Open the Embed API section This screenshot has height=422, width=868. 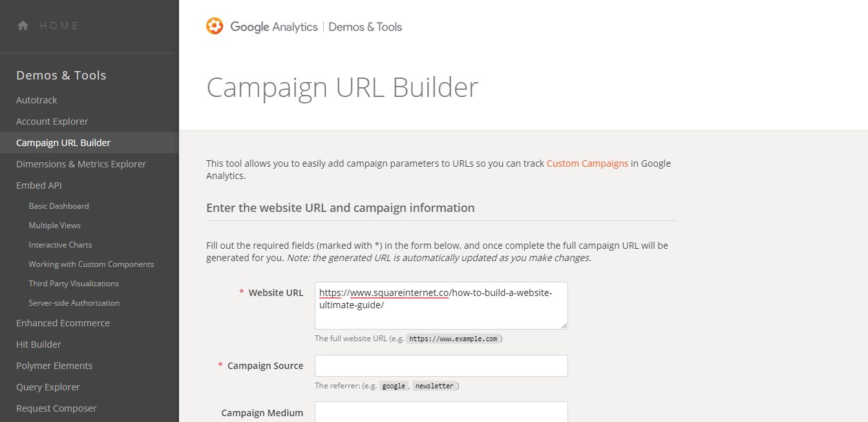39,185
